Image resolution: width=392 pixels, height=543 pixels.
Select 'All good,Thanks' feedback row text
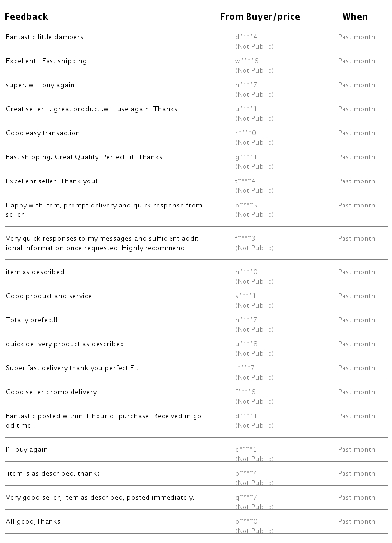(x=33, y=521)
